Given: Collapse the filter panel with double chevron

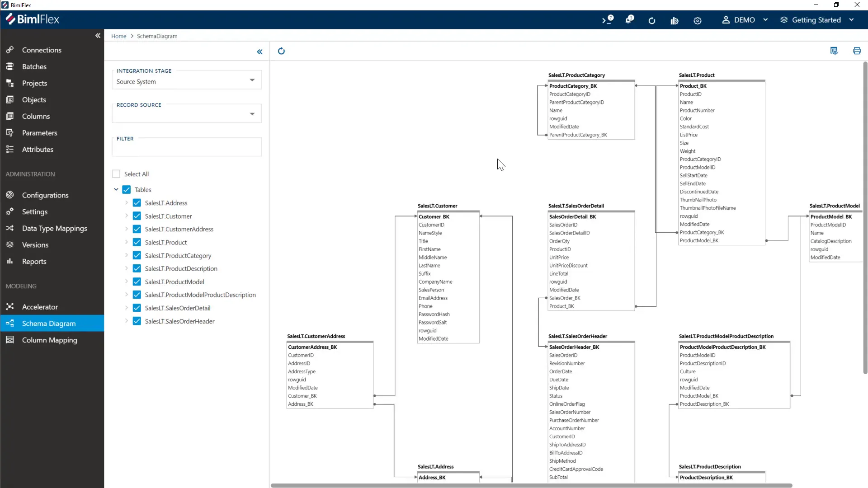Looking at the screenshot, I should pos(259,52).
